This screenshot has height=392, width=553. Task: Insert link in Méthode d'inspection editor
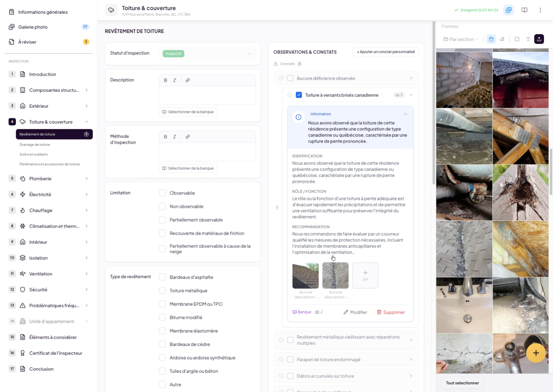[x=187, y=137]
